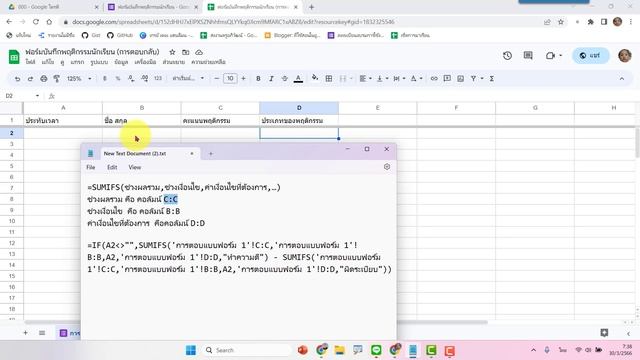The width and height of the screenshot is (640, 360).
Task: Open the text rotation dropdown
Action: (x=416, y=79)
